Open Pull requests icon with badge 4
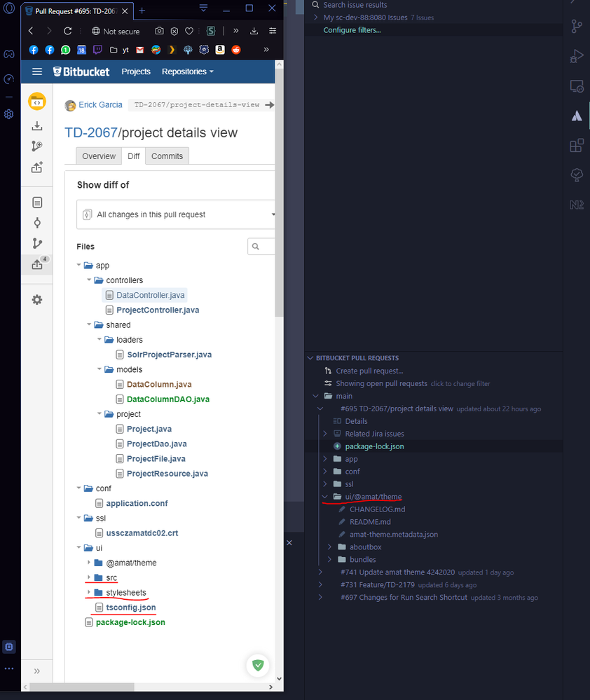 pos(37,264)
